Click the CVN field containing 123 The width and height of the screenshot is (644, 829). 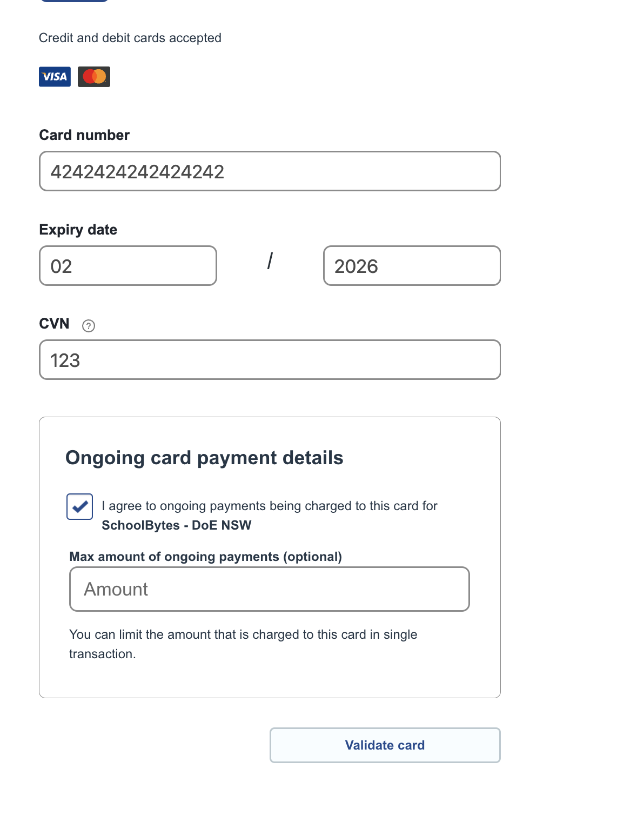(x=270, y=360)
